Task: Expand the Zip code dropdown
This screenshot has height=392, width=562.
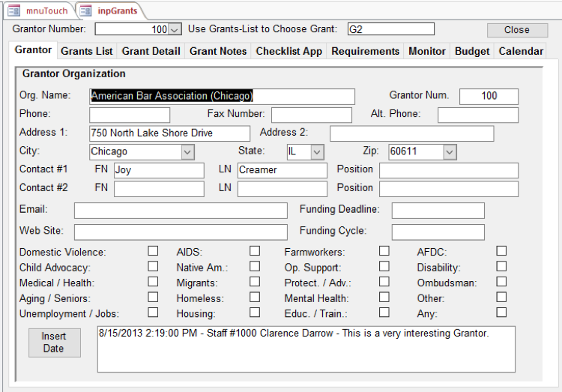Action: tap(449, 152)
